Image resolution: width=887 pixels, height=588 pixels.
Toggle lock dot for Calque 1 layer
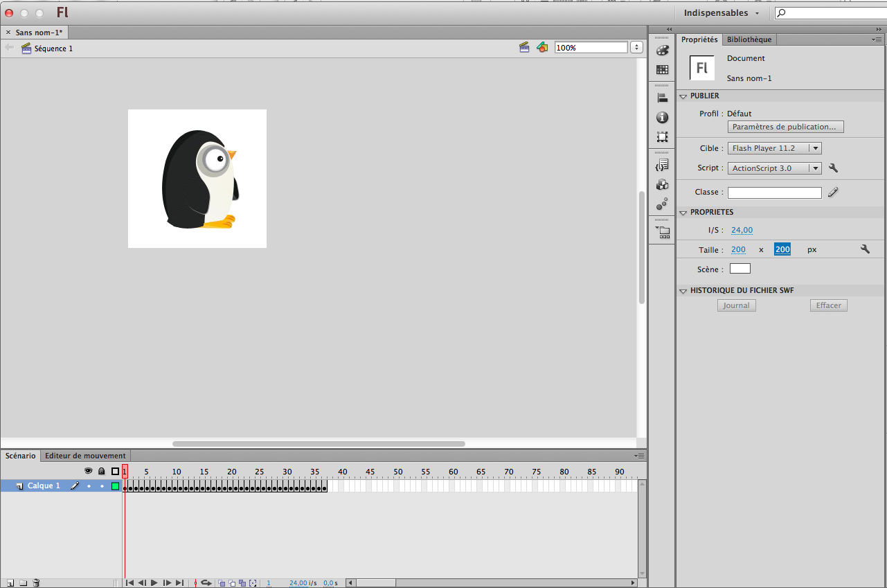[x=102, y=486]
